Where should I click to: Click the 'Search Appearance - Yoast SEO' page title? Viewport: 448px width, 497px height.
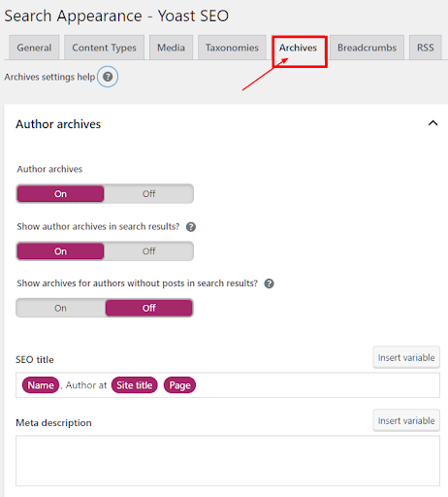tap(116, 16)
